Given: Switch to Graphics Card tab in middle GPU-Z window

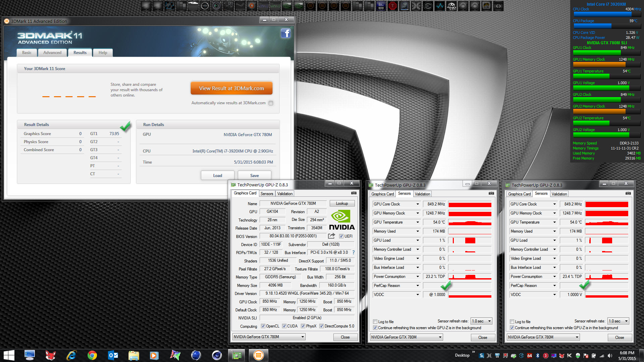Looking at the screenshot, I should point(382,194).
